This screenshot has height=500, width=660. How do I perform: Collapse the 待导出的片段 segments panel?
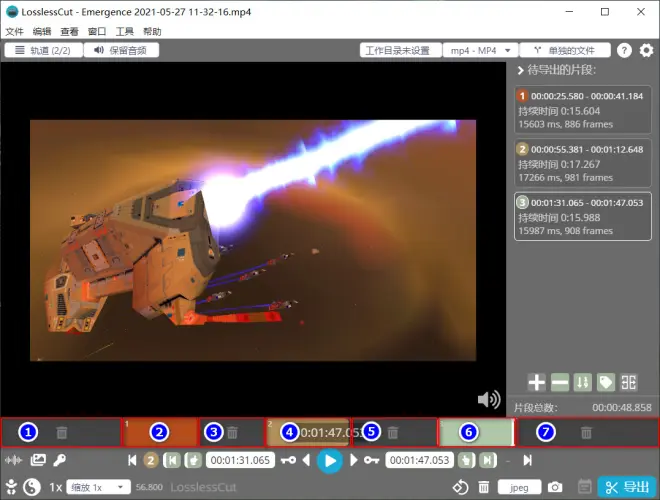[521, 70]
